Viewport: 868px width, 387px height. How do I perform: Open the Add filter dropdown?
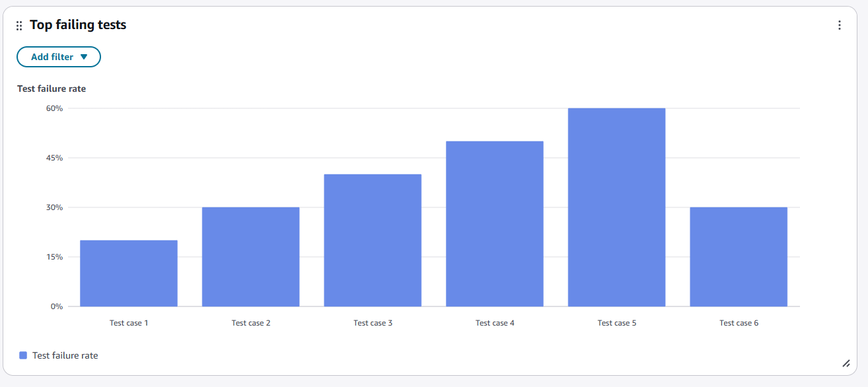[x=59, y=57]
